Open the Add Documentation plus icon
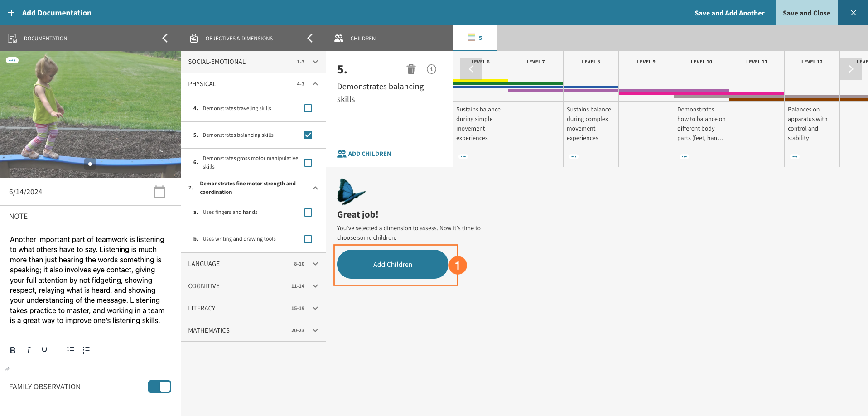This screenshot has height=416, width=868. point(12,13)
